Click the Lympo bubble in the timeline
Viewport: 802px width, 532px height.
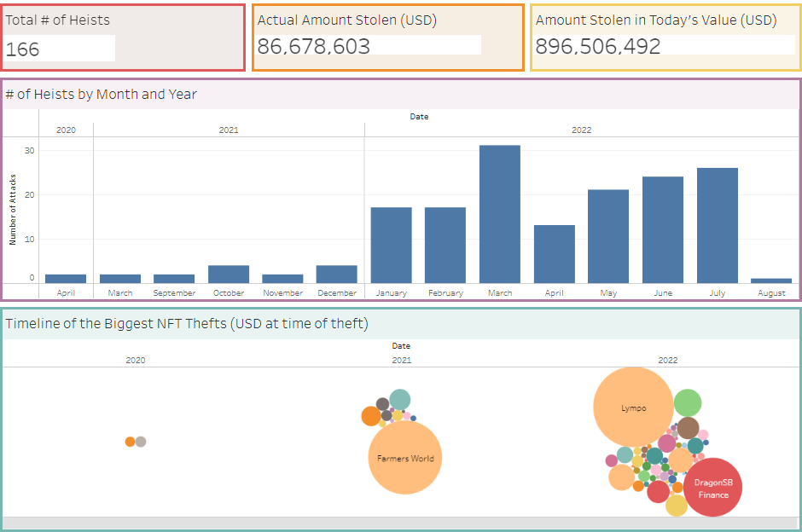pos(633,408)
